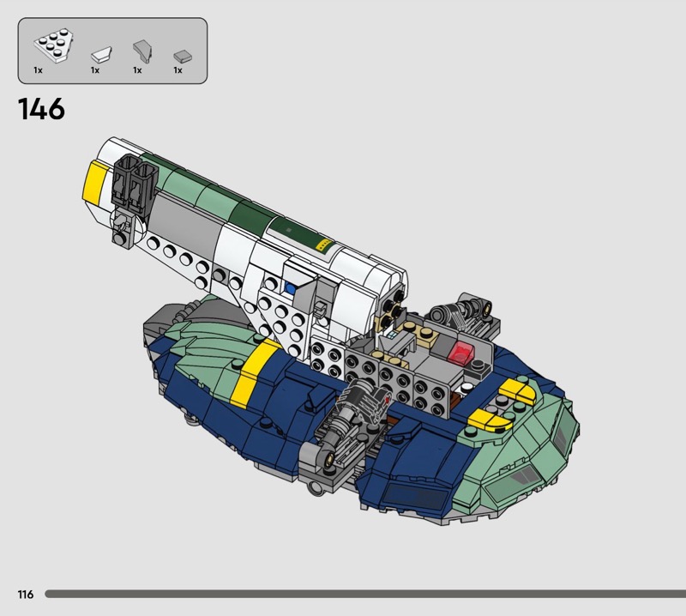Click the sand green rear hull panel

point(202,335)
